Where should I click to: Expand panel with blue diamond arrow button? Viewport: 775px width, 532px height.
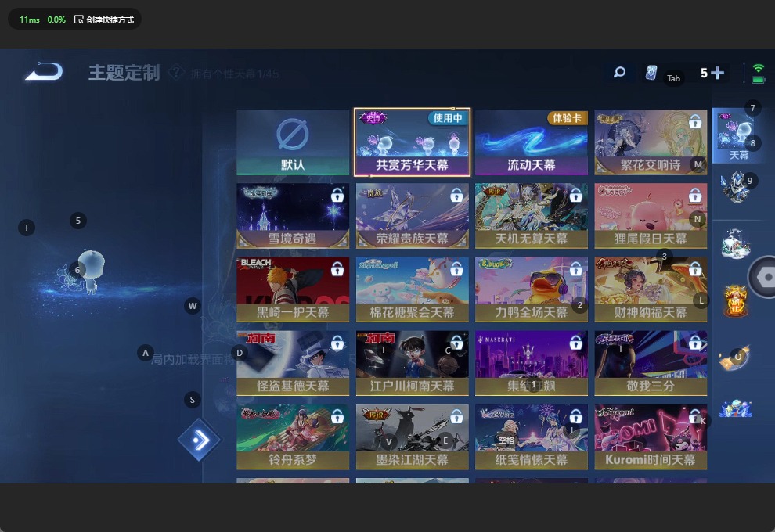tap(199, 440)
